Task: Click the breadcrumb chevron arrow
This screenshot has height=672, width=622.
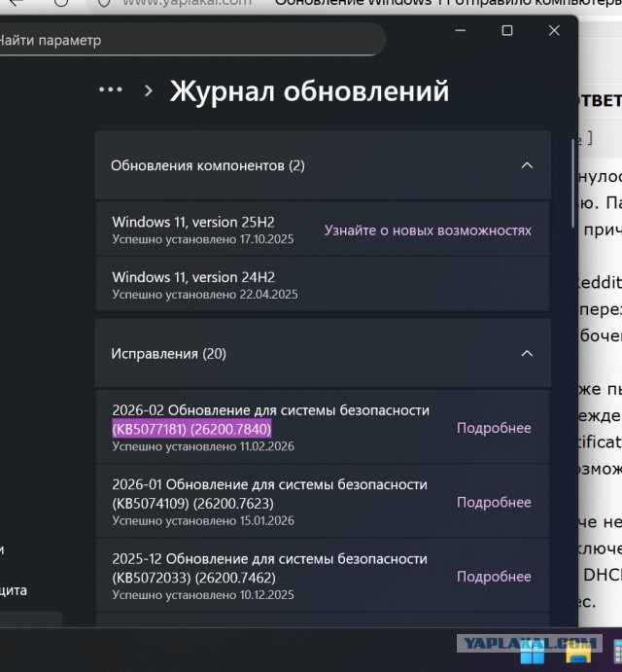Action: coord(149,90)
